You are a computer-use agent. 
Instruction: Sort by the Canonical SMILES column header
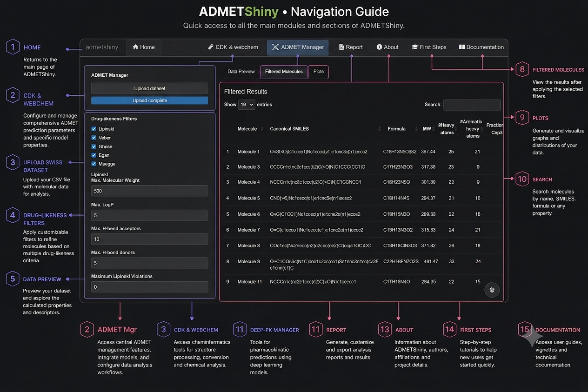tap(289, 129)
